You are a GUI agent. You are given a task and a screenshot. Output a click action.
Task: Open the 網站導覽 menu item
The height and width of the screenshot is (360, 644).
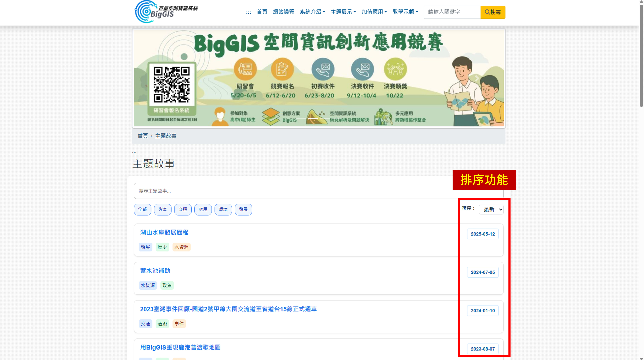pos(283,12)
